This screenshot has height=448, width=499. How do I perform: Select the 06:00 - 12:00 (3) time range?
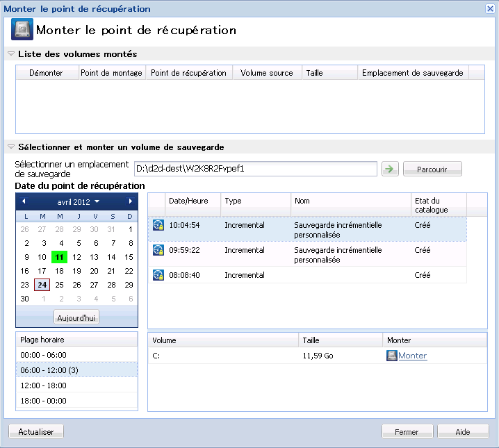coord(49,370)
